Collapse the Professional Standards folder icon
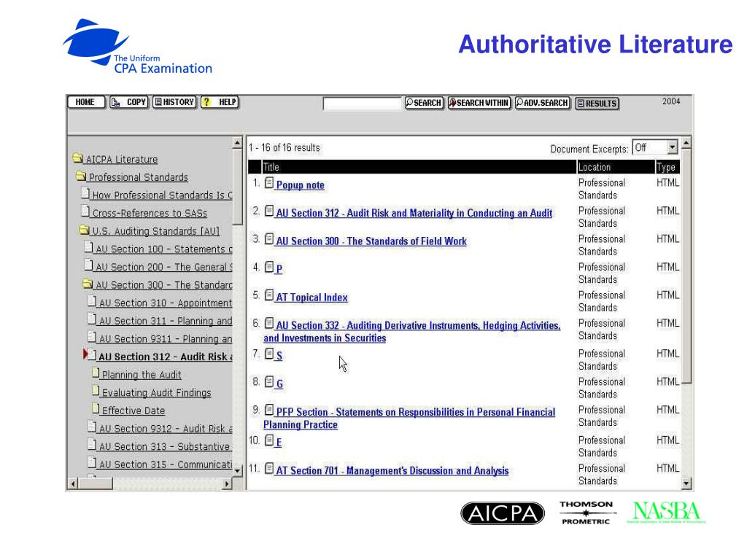This screenshot has height=560, width=747. click(81, 176)
